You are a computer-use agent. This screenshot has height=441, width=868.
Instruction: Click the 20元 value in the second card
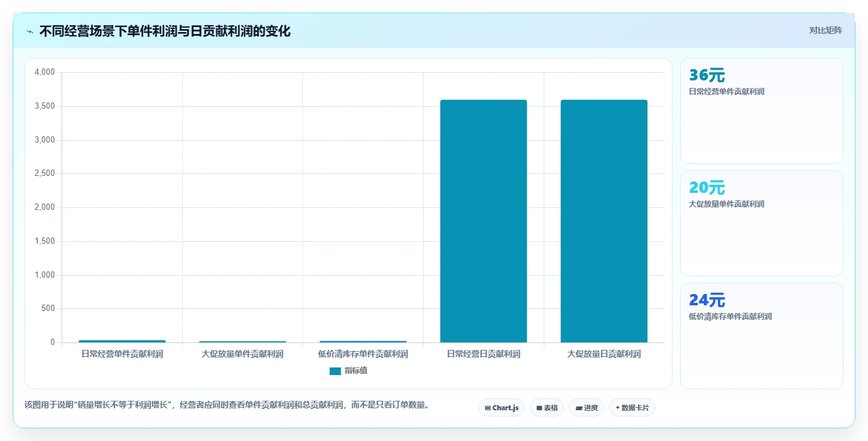click(x=706, y=188)
